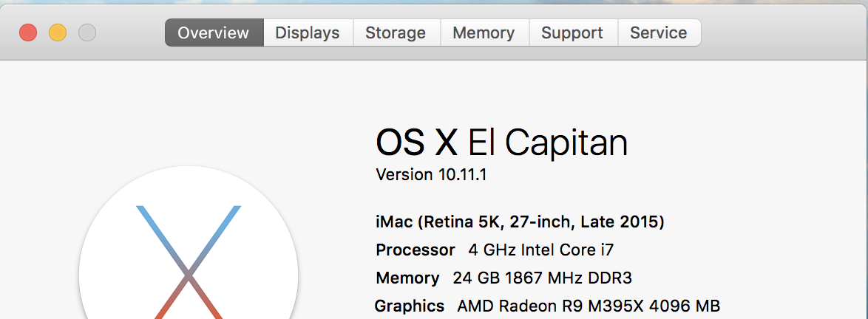The width and height of the screenshot is (868, 319).
Task: Click the bold Graphics label
Action: coord(410,306)
